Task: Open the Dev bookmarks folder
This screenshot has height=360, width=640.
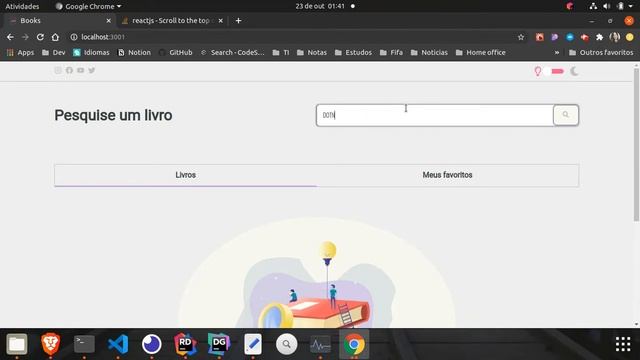Action: tap(53, 53)
